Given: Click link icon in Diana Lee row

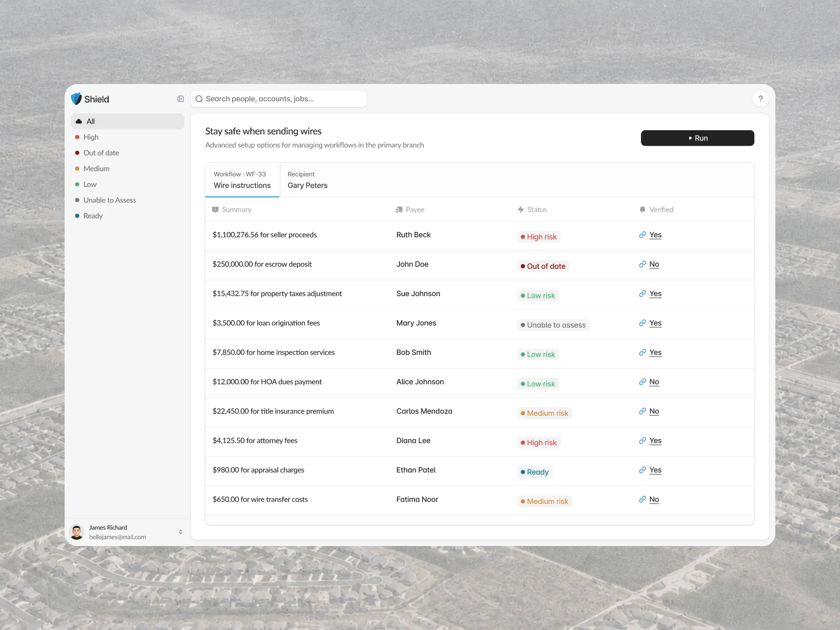Looking at the screenshot, I should click(x=643, y=441).
